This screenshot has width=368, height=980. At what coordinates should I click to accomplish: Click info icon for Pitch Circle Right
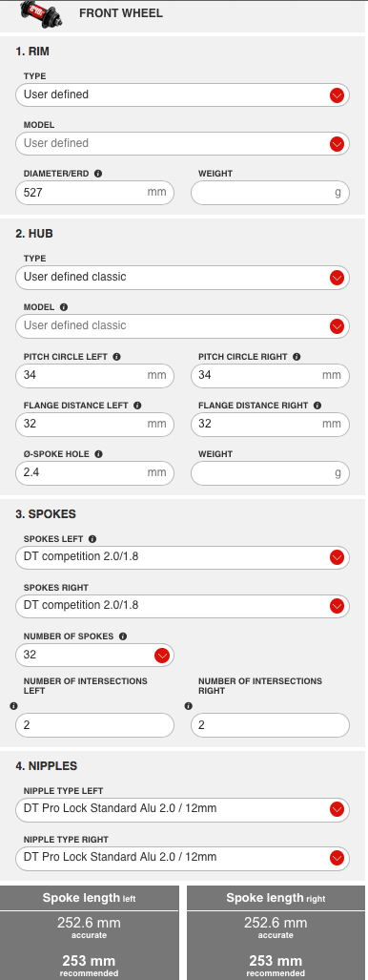click(x=296, y=357)
